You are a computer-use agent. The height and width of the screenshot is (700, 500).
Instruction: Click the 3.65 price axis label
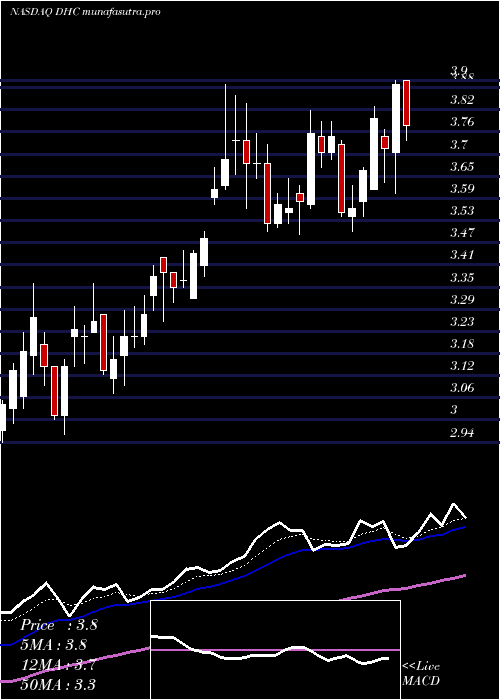pyautogui.click(x=462, y=167)
